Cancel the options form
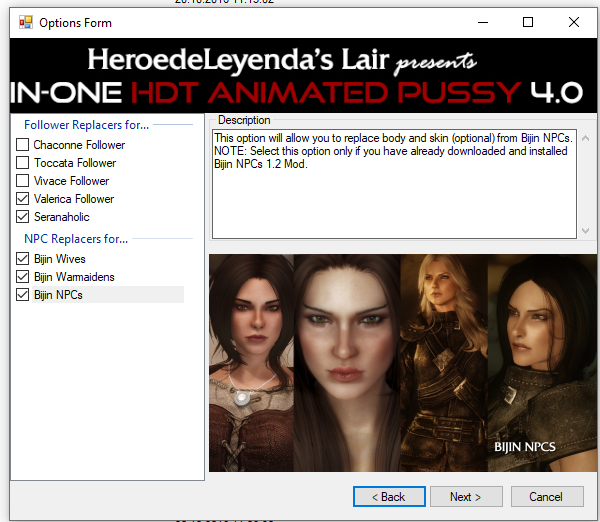600x522 pixels. coord(547,497)
